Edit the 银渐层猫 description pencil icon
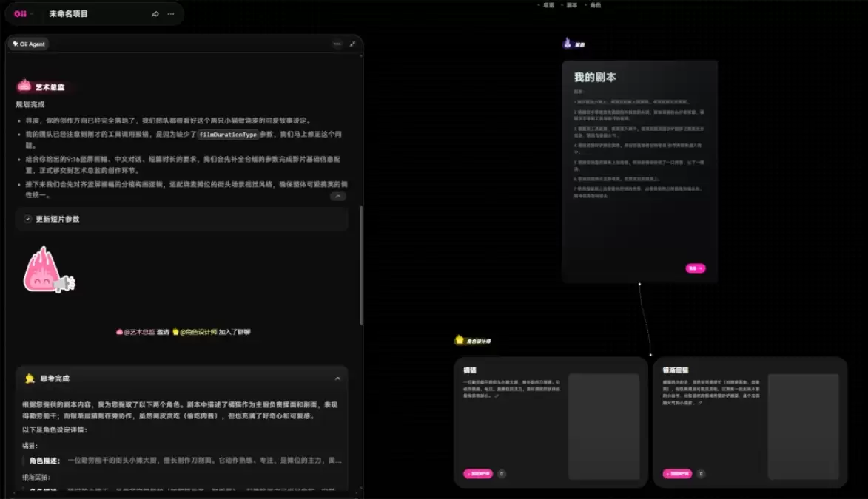Screen dimensions: 868x499 coord(700,403)
